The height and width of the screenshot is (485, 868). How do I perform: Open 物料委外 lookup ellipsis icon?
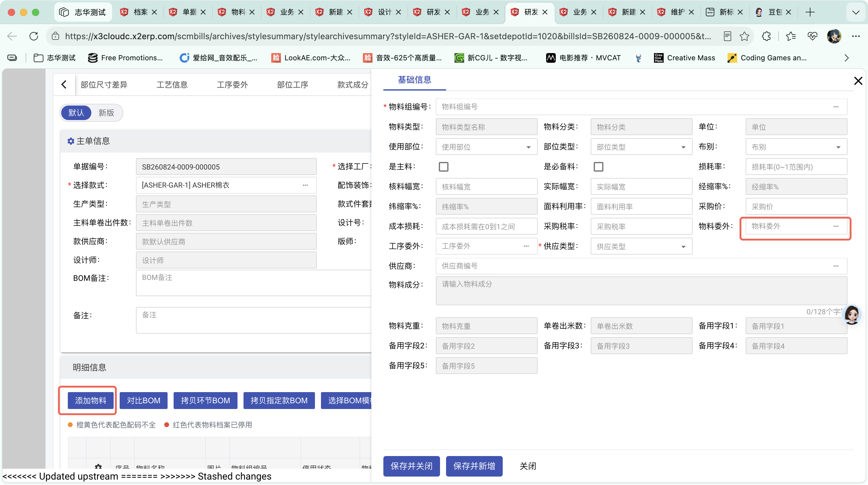click(836, 226)
